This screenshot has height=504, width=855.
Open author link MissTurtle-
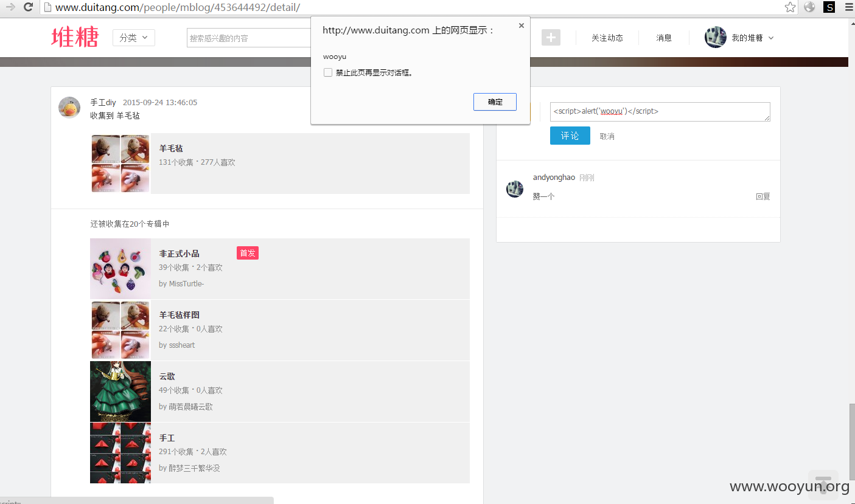pos(186,284)
